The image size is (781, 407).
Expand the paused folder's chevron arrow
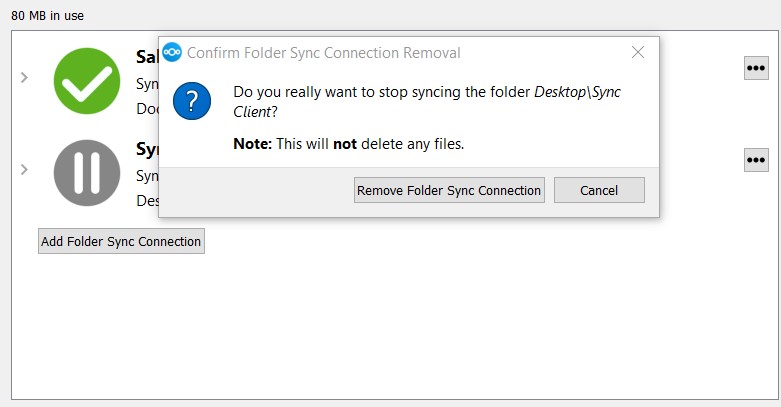tap(24, 169)
